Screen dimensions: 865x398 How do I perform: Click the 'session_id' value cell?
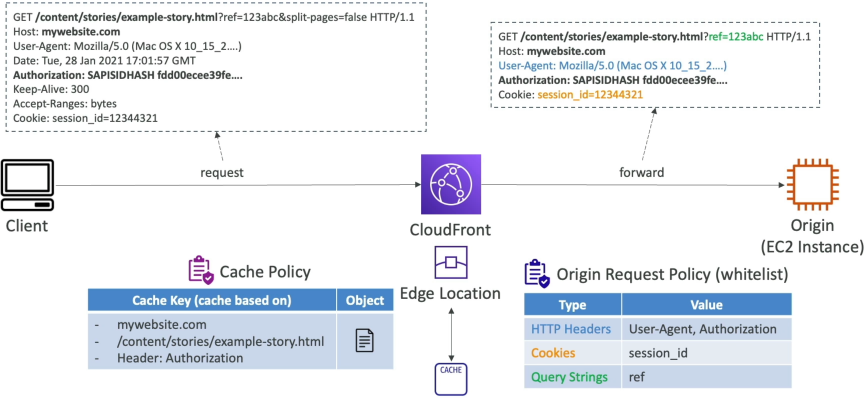click(707, 353)
